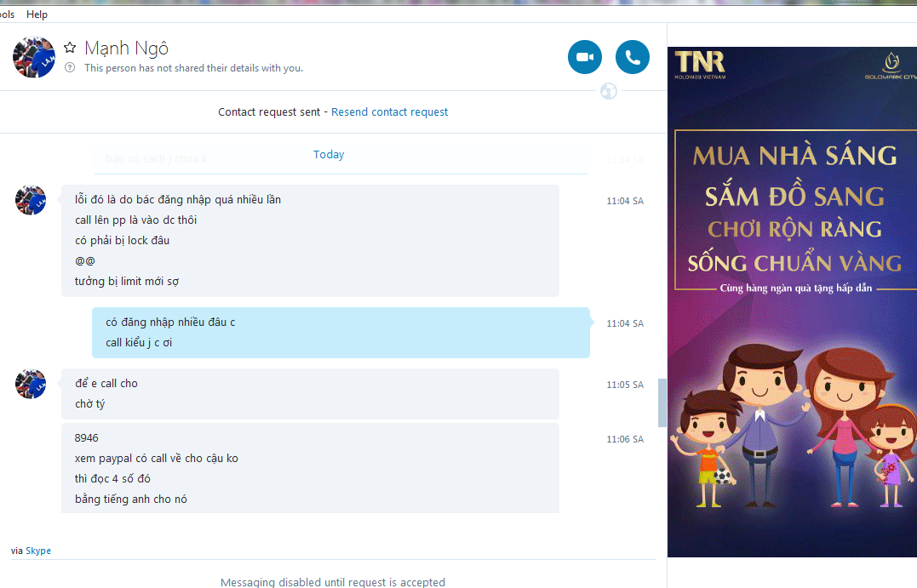Click avatar beside 'để e call cho' message
The height and width of the screenshot is (588, 917).
[31, 384]
